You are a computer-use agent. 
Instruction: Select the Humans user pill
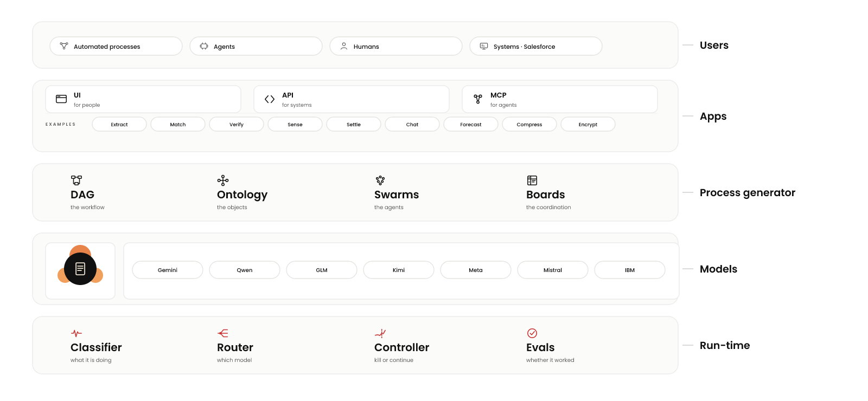396,46
